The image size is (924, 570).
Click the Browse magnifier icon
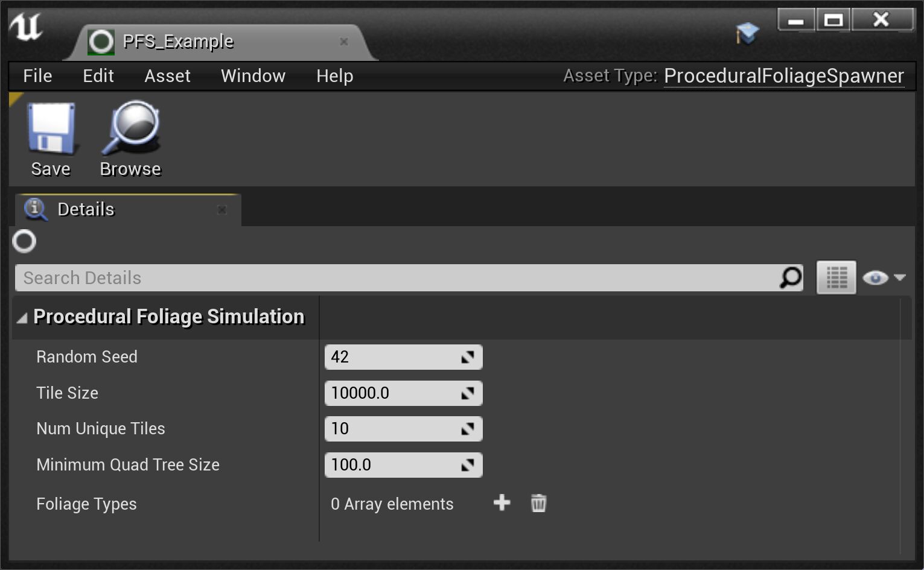pyautogui.click(x=131, y=128)
